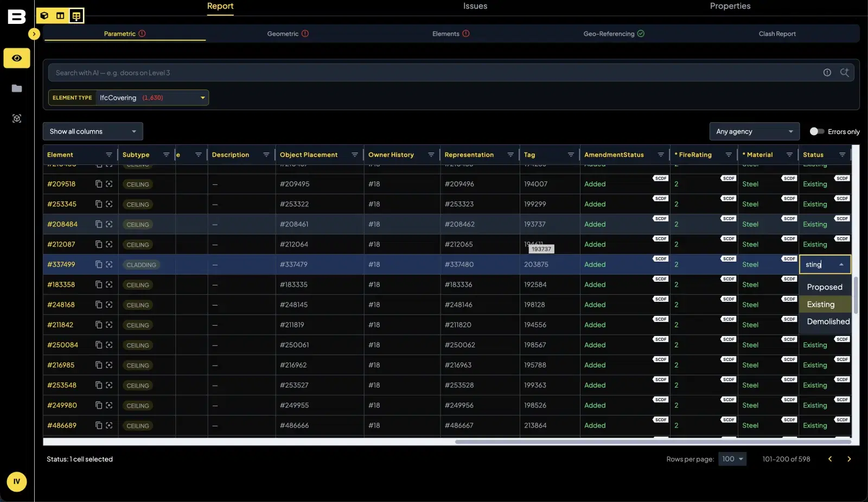The image size is (868, 502).
Task: Click the vertical table scrollbar thumb
Action: pos(856,295)
